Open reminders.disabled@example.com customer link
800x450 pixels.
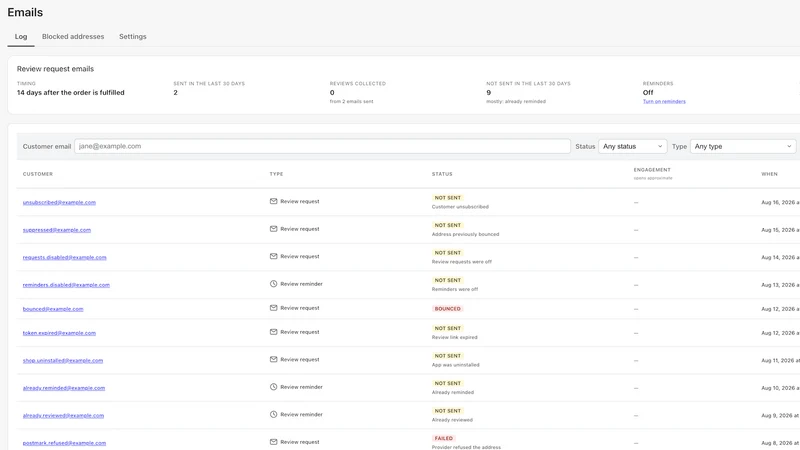point(66,285)
